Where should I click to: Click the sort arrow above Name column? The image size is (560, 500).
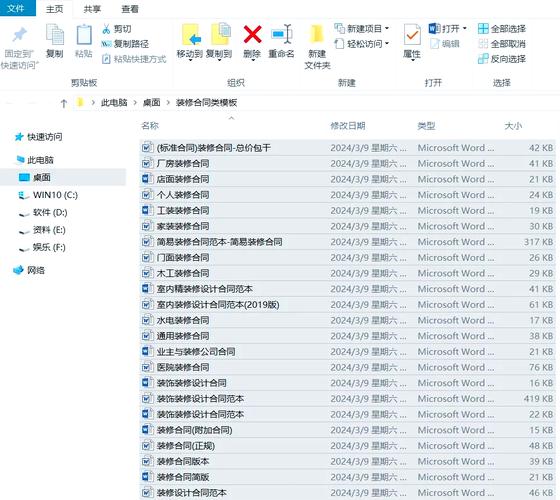tap(231, 118)
